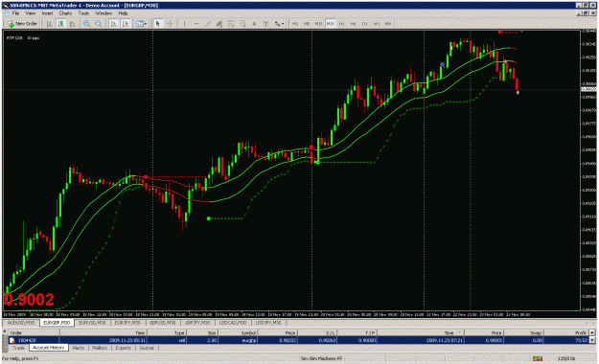The height and width of the screenshot is (364, 599).
Task: Draw a horizontal line on chart
Action: (x=196, y=24)
